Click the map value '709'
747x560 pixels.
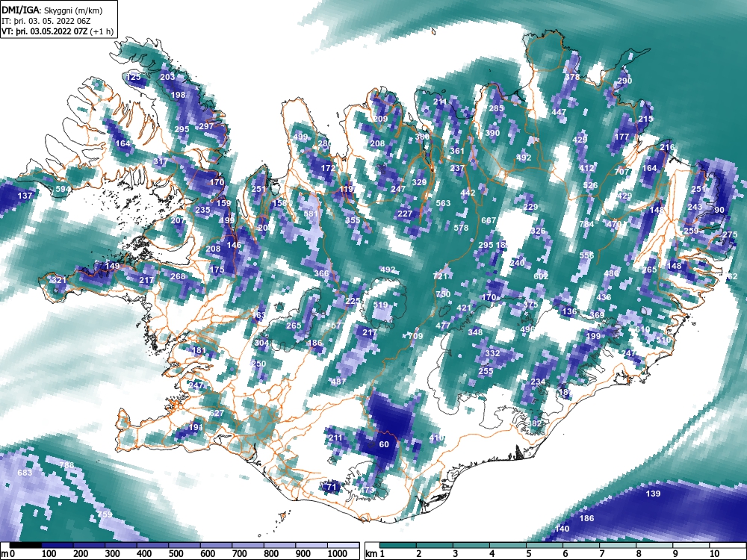coord(415,336)
